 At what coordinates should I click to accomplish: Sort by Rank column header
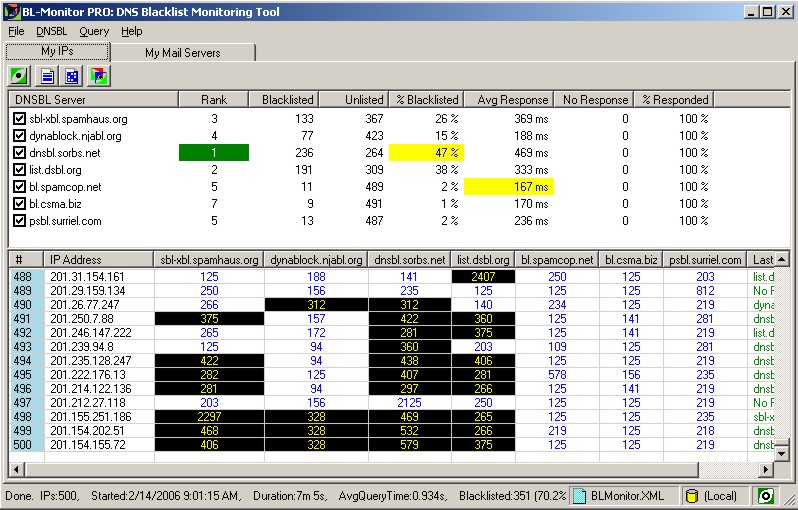214,100
